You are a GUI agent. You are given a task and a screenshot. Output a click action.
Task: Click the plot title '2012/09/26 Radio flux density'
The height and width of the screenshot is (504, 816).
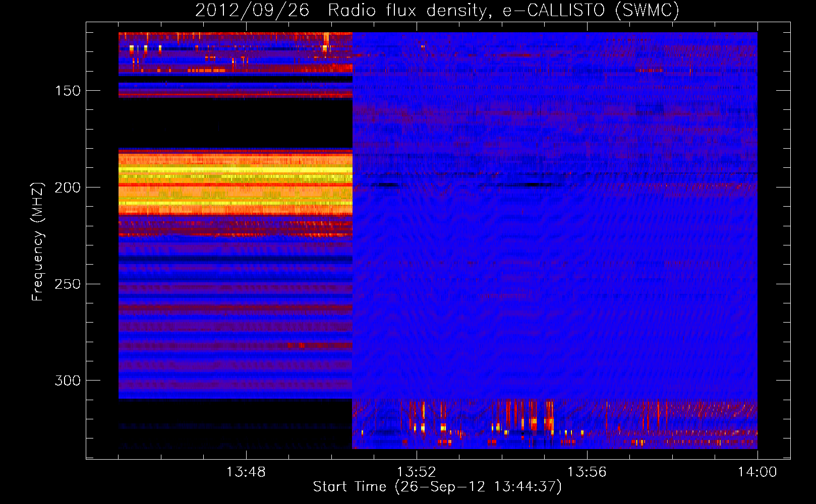point(342,10)
